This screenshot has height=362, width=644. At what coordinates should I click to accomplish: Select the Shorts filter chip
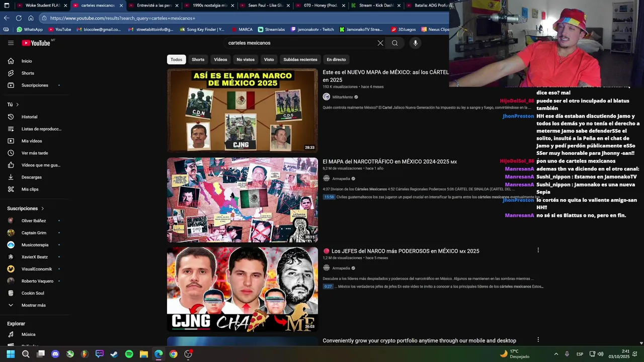click(198, 59)
